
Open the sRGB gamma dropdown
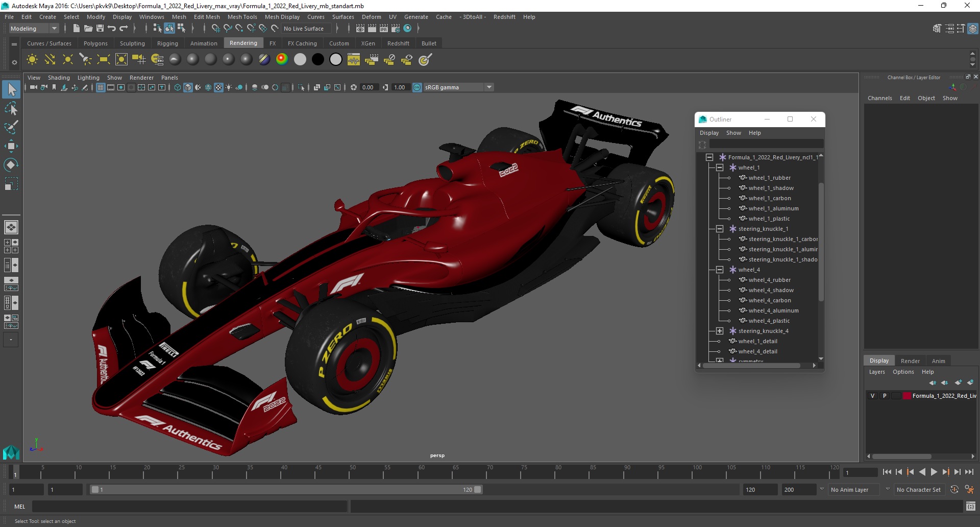click(458, 87)
